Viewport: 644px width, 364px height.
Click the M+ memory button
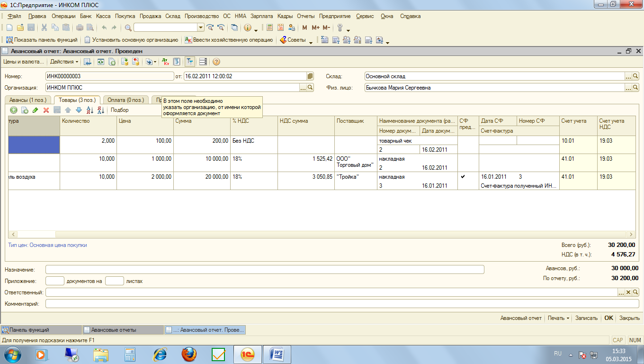point(315,27)
